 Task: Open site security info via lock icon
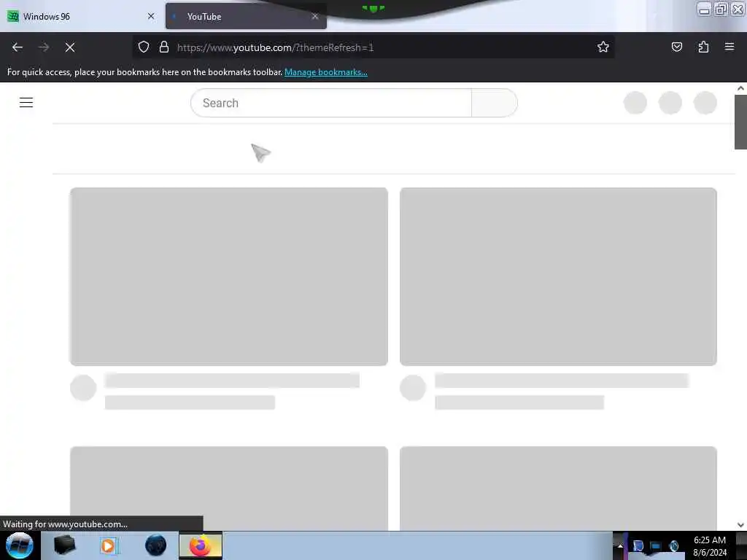[x=164, y=47]
